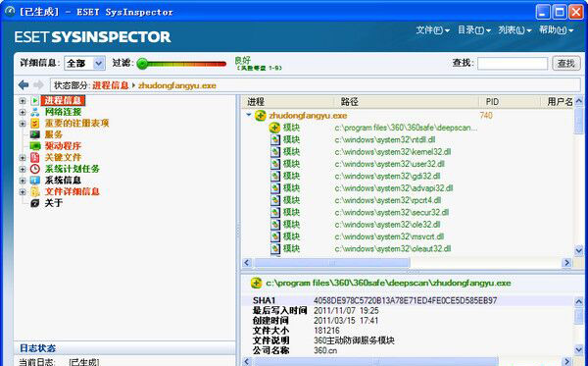
Task: Collapse the zhudongfangyu.exe process row
Action: [249, 115]
